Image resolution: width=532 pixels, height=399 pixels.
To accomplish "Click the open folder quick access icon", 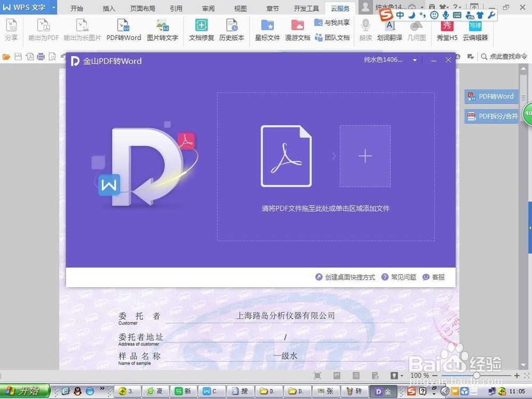I will (x=6, y=57).
